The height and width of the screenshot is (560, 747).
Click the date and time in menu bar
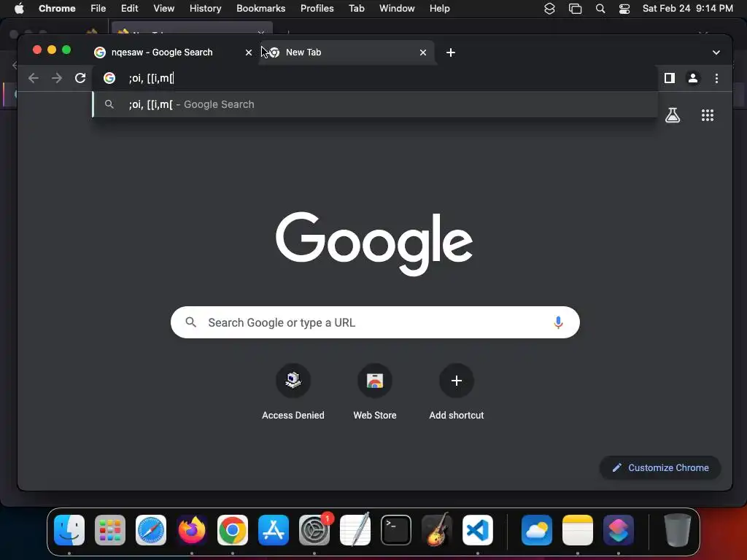[x=687, y=8]
